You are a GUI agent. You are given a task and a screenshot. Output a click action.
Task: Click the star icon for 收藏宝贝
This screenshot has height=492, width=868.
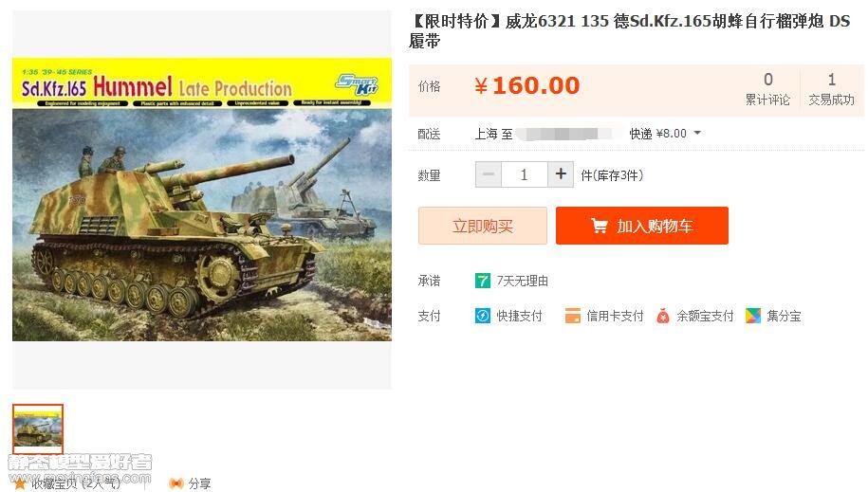pos(19,483)
